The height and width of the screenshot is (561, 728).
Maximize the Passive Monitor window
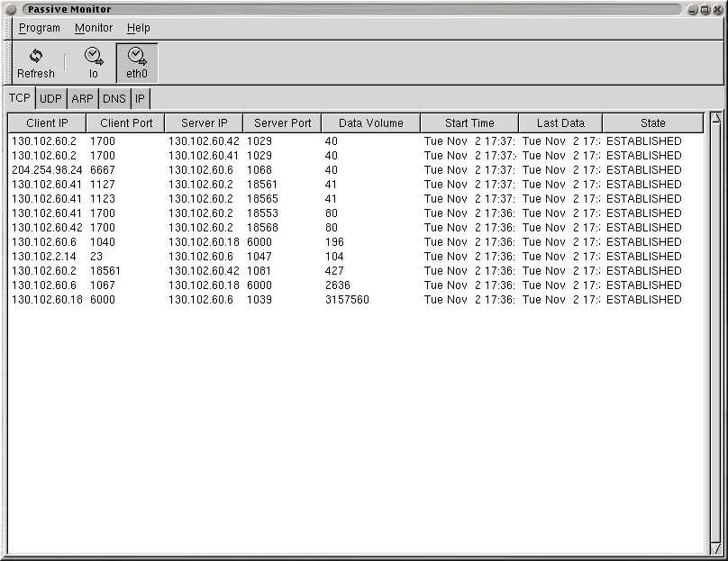pos(705,10)
